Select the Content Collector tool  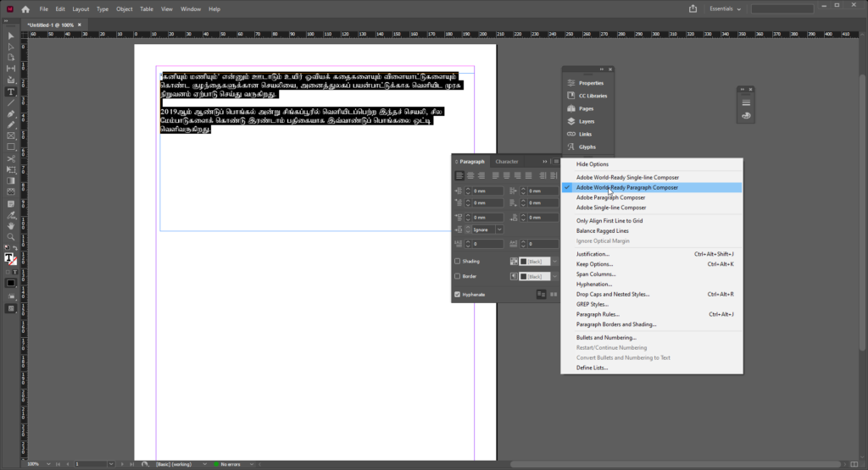[x=10, y=80]
